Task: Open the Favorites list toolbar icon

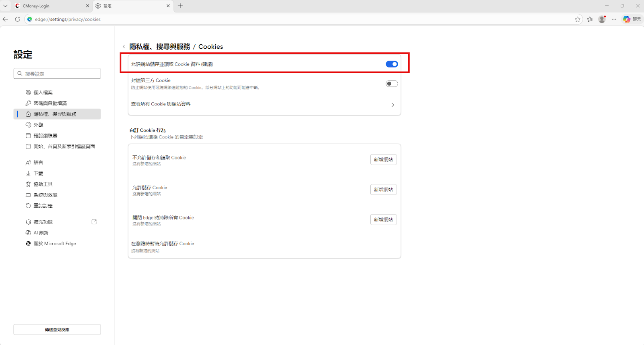Action: 590,19
